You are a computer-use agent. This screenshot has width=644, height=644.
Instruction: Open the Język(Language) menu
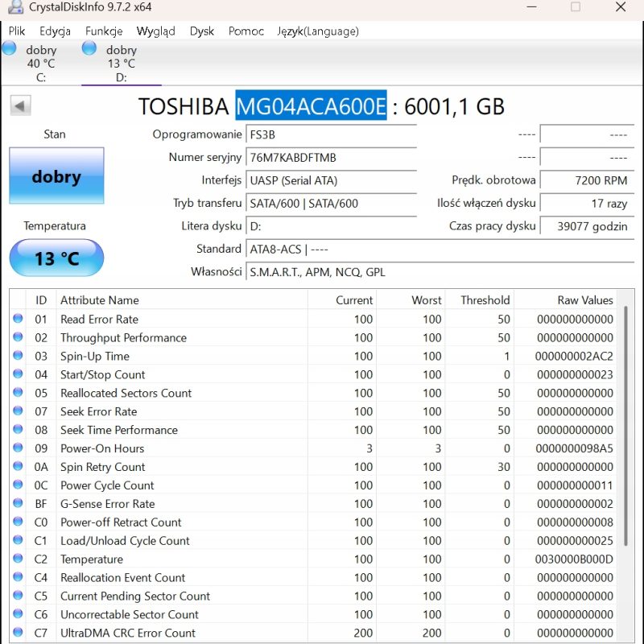317,31
